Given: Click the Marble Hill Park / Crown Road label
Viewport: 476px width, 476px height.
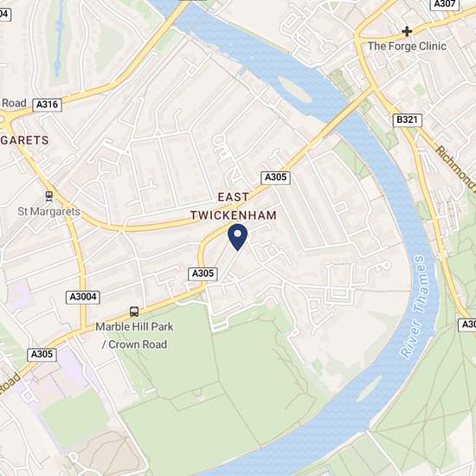Looking at the screenshot, I should 134,336.
